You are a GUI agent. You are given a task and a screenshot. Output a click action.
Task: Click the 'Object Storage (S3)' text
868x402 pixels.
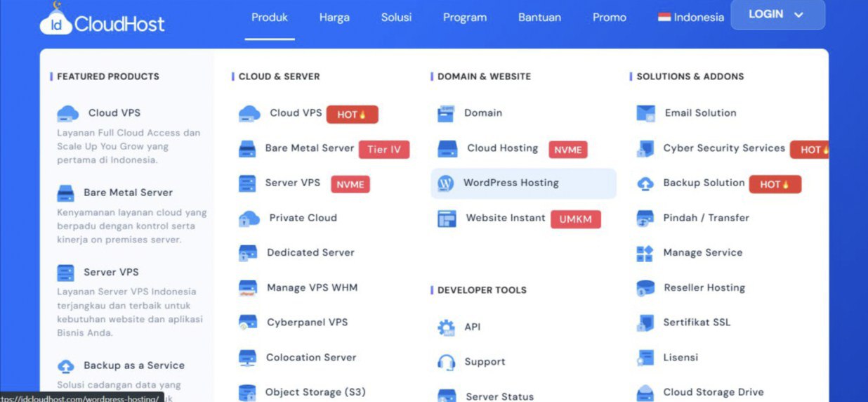[315, 392]
